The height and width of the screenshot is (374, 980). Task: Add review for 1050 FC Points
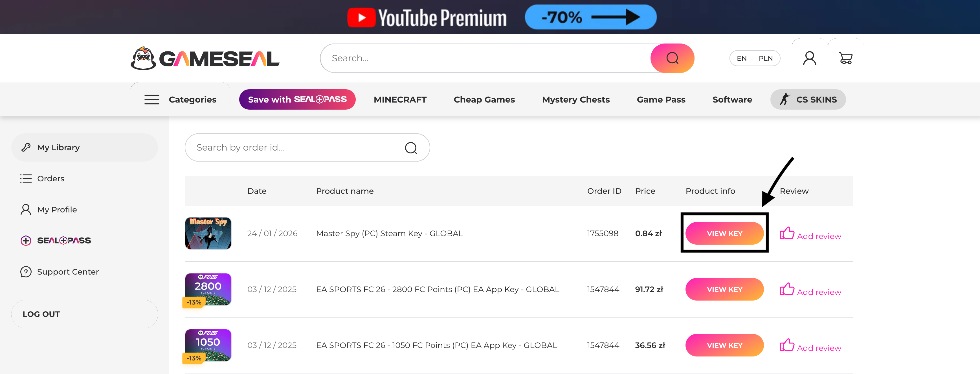click(818, 348)
